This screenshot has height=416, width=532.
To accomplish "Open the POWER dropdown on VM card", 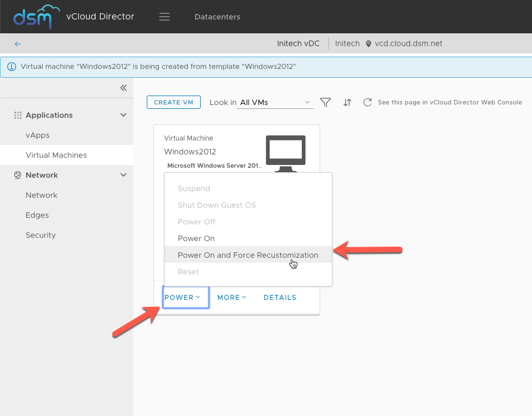I will (185, 297).
